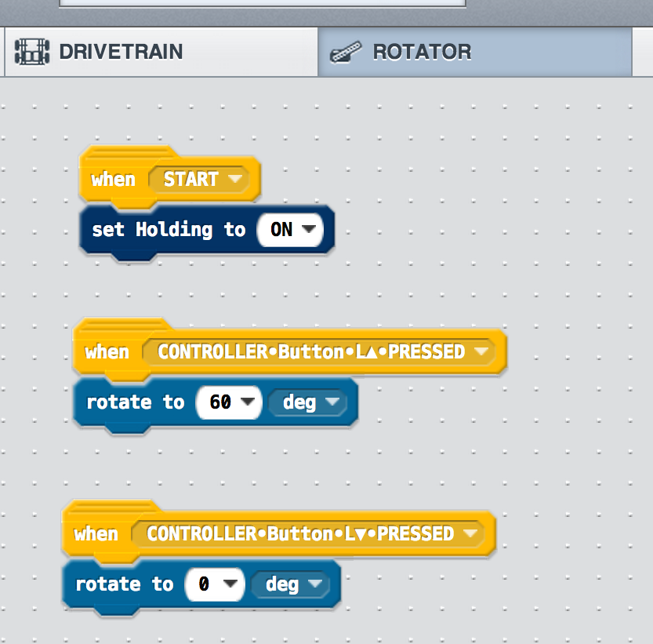Click the rotator arm icon
Image resolution: width=653 pixels, height=644 pixels.
(x=346, y=53)
